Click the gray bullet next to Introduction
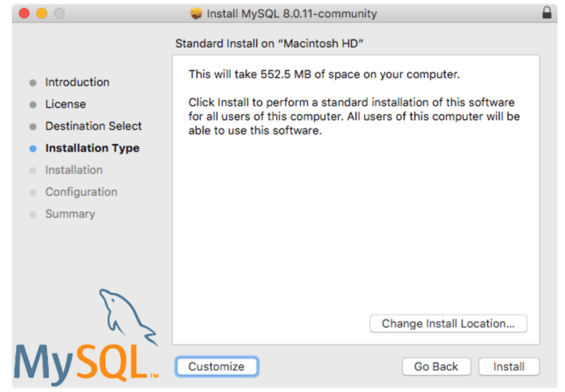Screen dimensions: 565x392 coord(33,83)
